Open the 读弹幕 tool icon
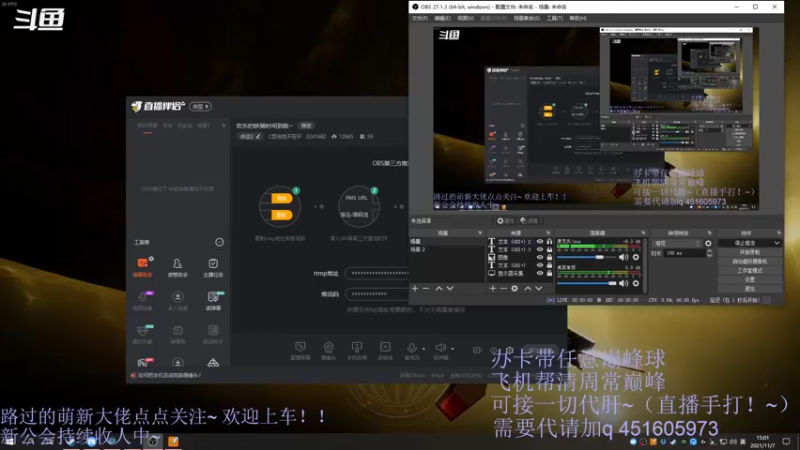 [213, 301]
